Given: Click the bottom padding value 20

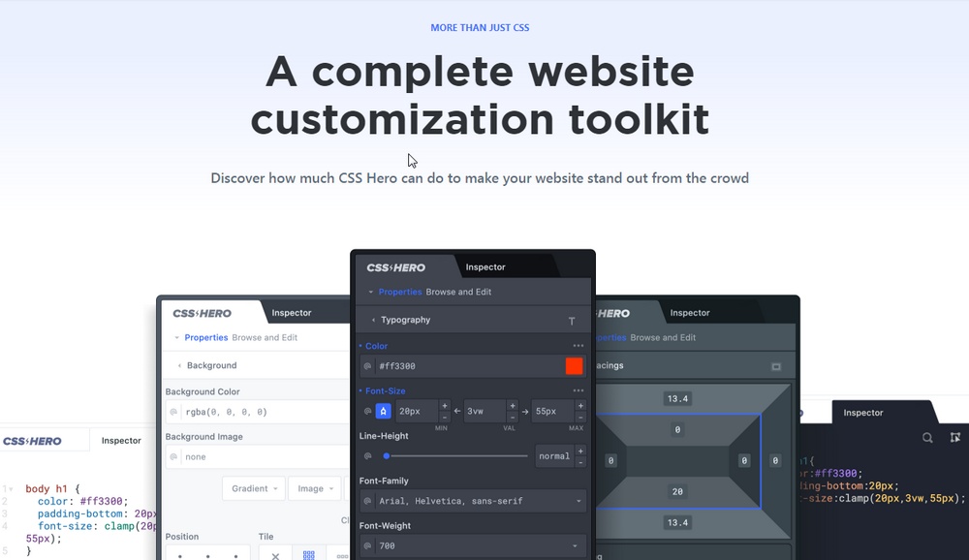Looking at the screenshot, I should (677, 492).
